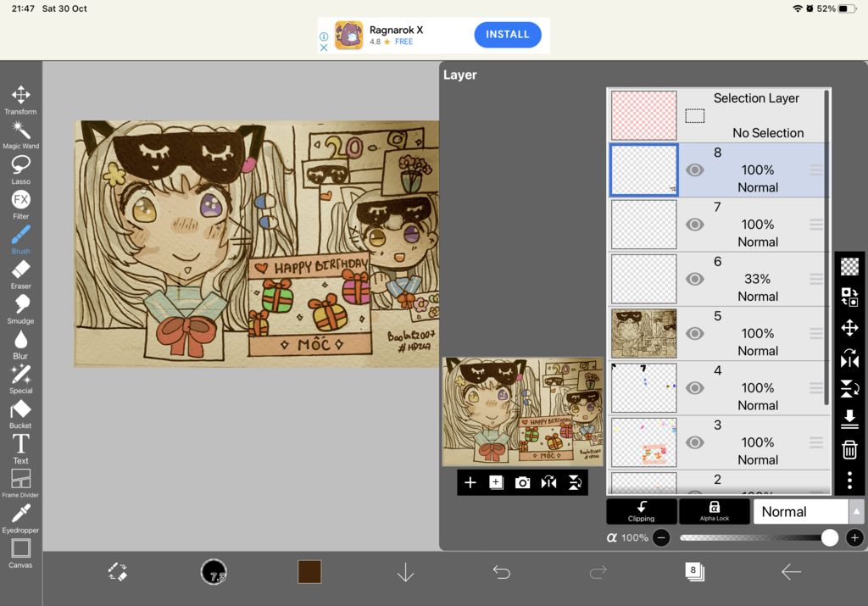Image resolution: width=868 pixels, height=606 pixels.
Task: Check the battery status at 52%
Action: (837, 8)
